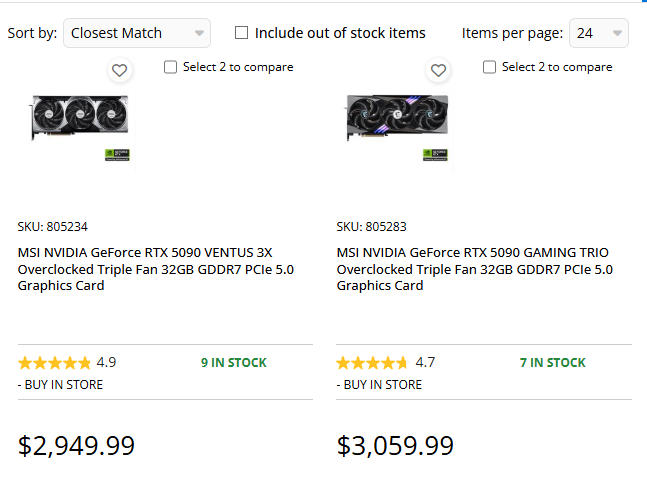Click the GAMING TRIO star rating

pos(372,363)
